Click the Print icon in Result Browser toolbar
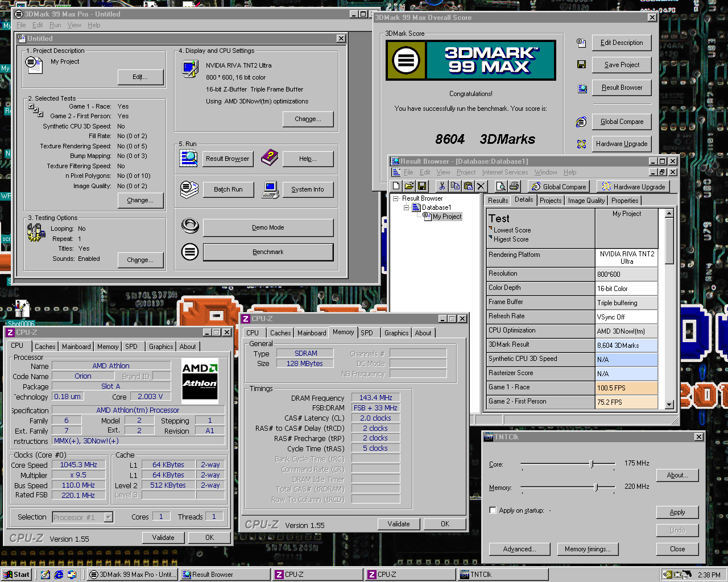The width and height of the screenshot is (728, 582). tap(514, 186)
